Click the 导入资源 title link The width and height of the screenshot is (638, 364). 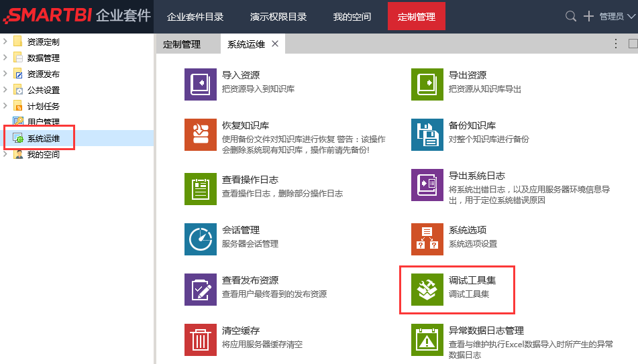(241, 75)
